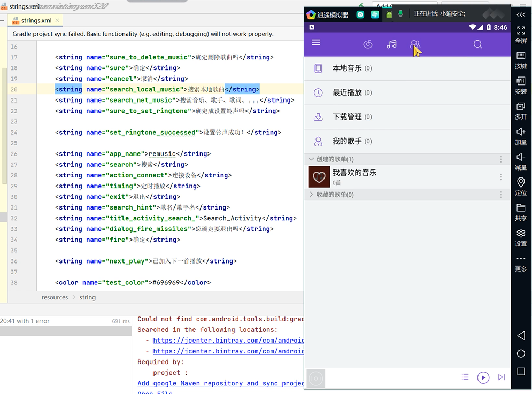
Task: Collapse the 创建的歌单 section
Action: pos(312,159)
